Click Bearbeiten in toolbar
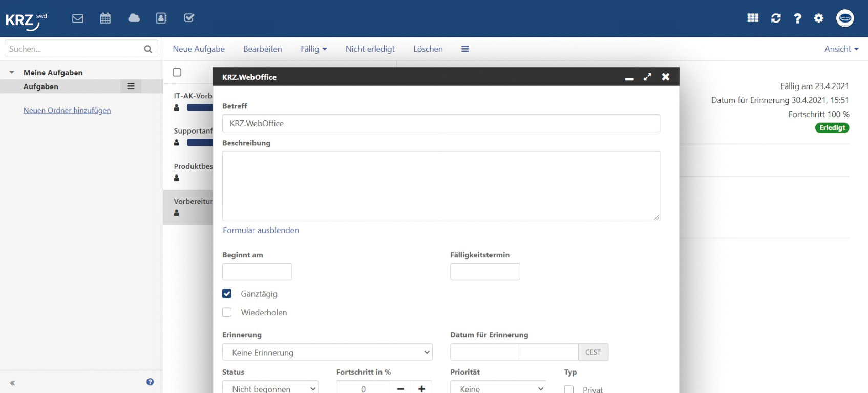Screen dimensions: 868x393 [x=263, y=49]
